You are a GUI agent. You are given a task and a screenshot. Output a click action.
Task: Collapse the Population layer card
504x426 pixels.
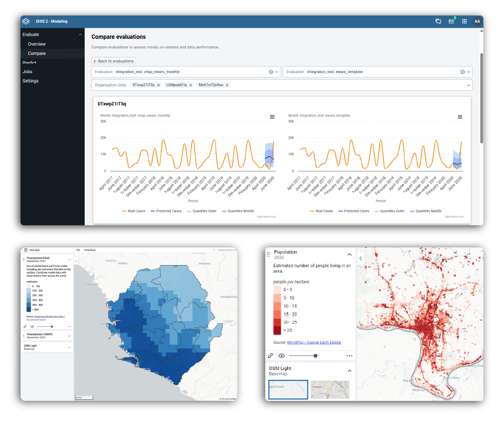tap(349, 255)
